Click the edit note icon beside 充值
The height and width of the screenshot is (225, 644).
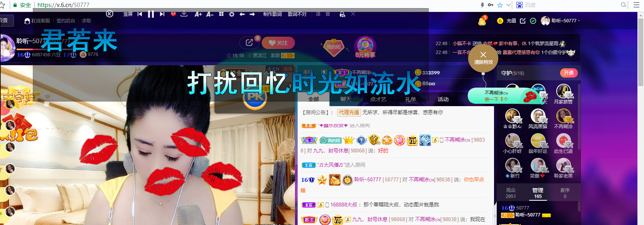[523, 21]
